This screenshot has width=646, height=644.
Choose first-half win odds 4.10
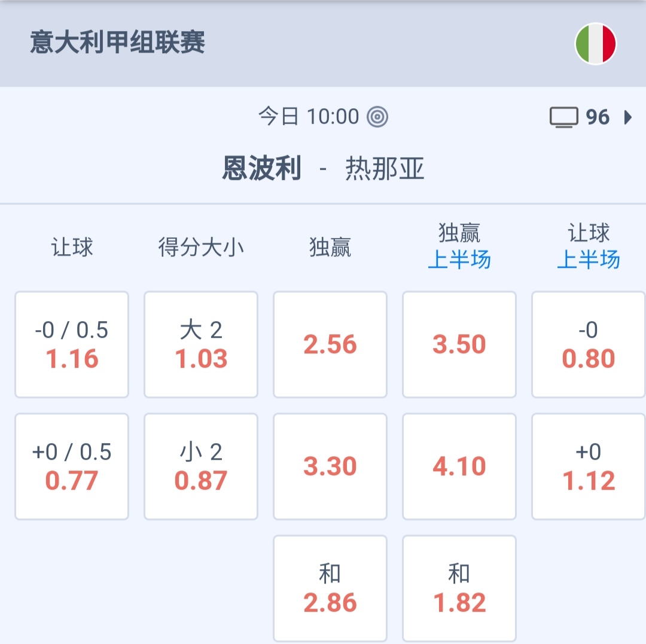(x=459, y=466)
